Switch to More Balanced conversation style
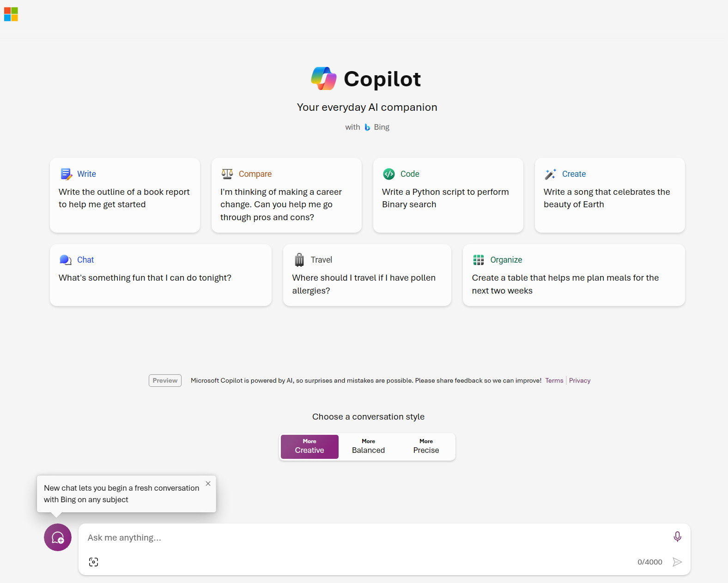This screenshot has width=728, height=583. [x=368, y=446]
